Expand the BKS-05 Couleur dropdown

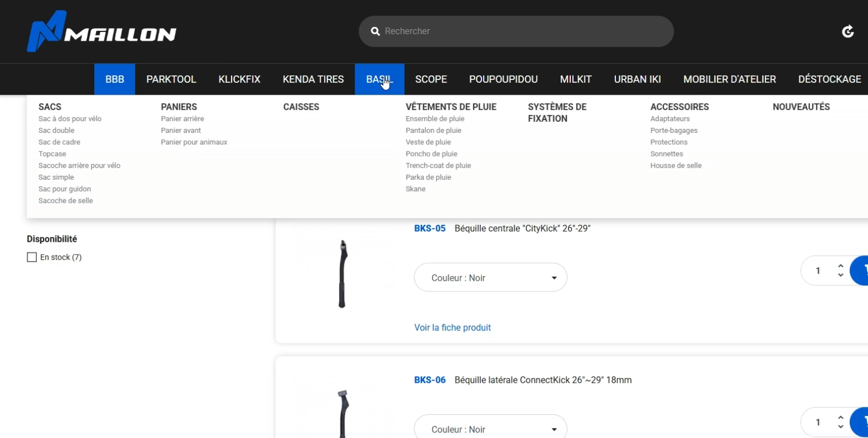point(491,278)
